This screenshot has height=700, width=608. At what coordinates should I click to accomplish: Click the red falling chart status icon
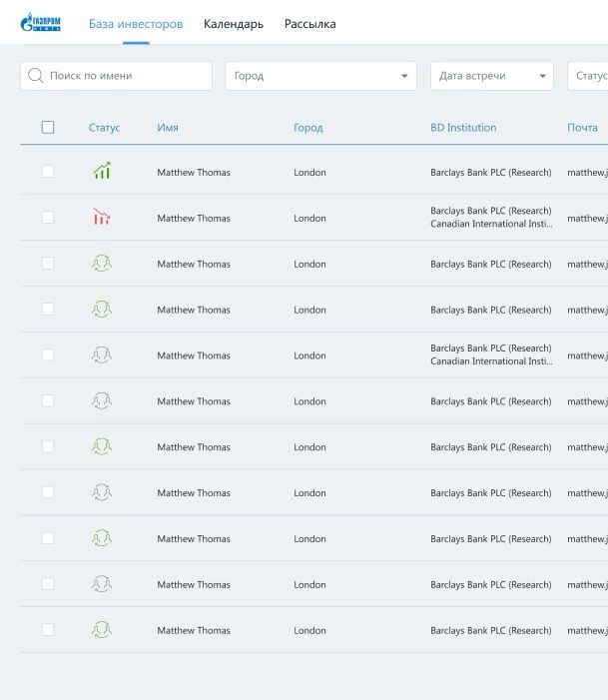coord(102,217)
